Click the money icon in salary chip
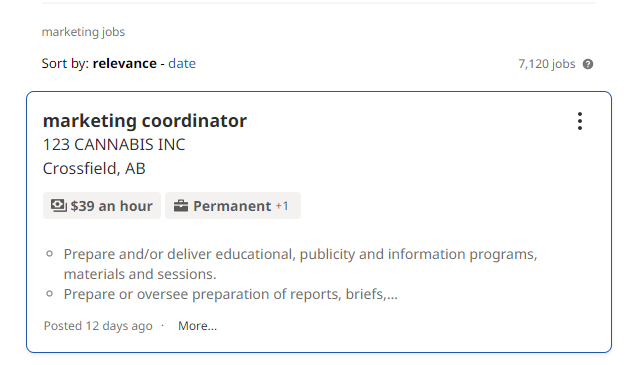This screenshot has height=365, width=628. point(58,206)
